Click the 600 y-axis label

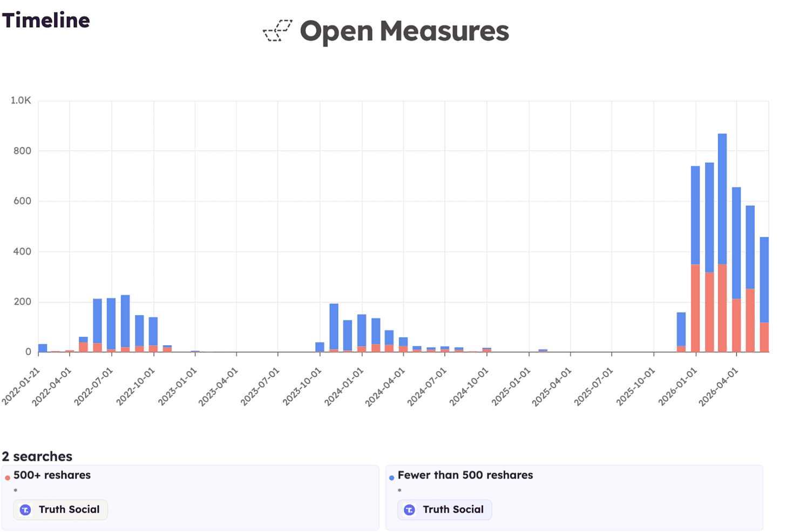23,201
